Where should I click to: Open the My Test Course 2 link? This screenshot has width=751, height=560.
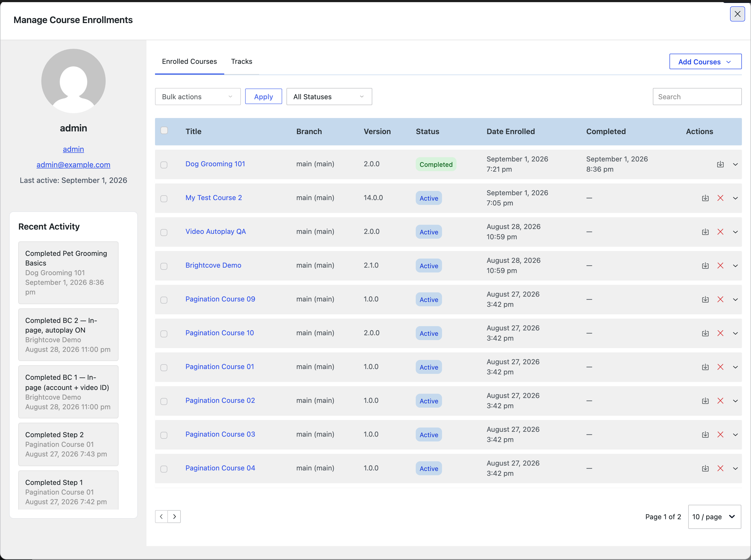click(213, 198)
